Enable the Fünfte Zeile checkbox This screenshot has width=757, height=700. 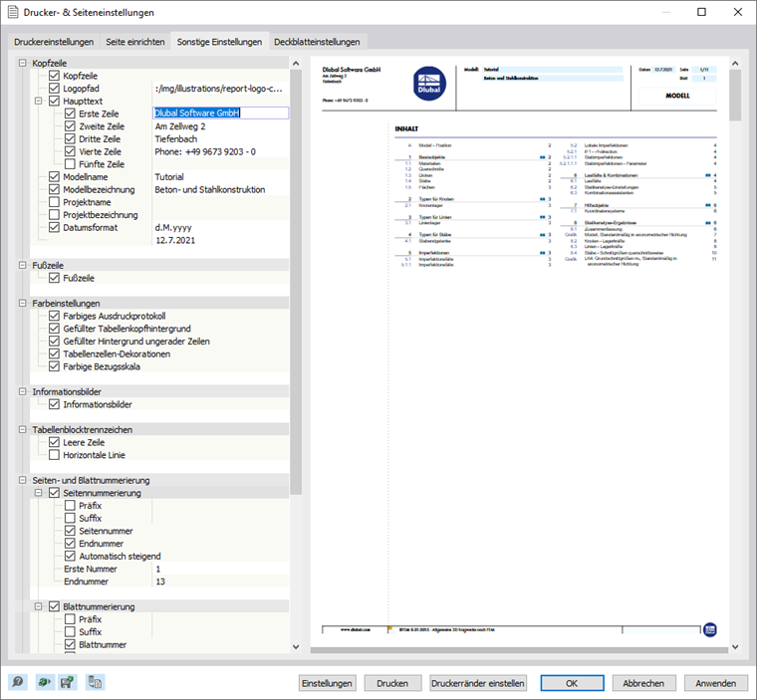coord(70,164)
